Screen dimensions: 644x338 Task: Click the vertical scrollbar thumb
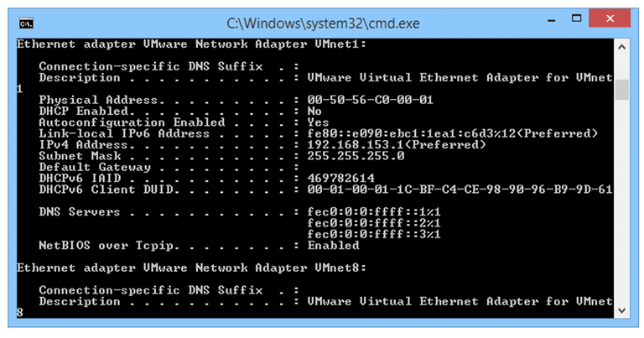point(621,90)
